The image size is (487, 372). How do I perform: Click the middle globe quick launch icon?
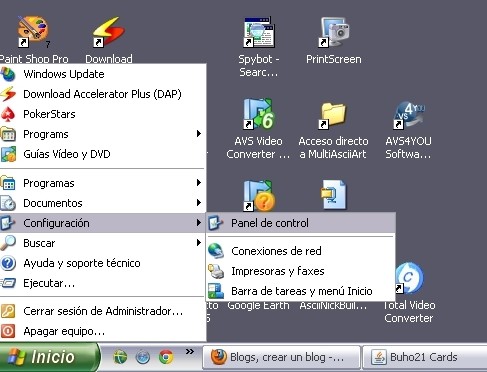coord(143,357)
